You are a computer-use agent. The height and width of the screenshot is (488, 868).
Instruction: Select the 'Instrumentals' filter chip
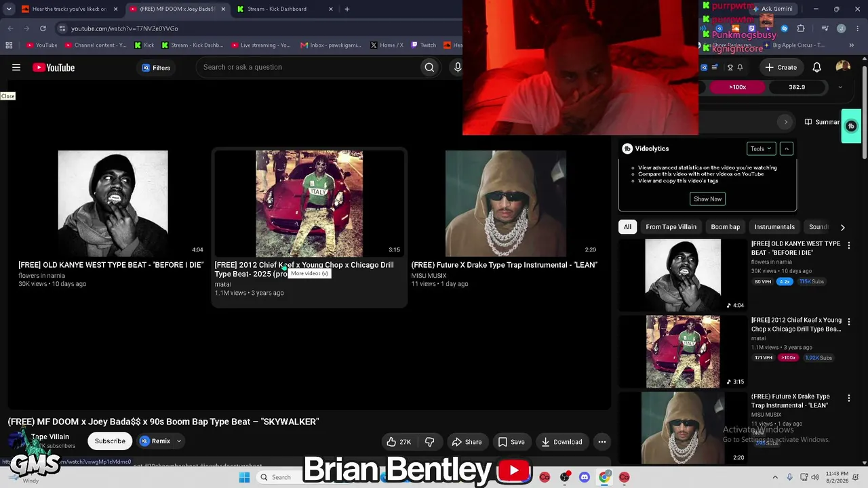774,227
